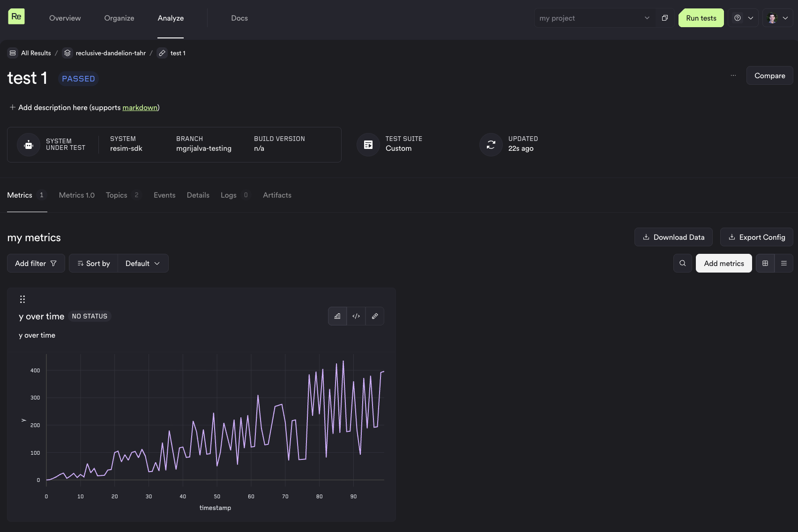798x532 pixels.
Task: Click the test suite icon next to Custom
Action: tap(368, 145)
